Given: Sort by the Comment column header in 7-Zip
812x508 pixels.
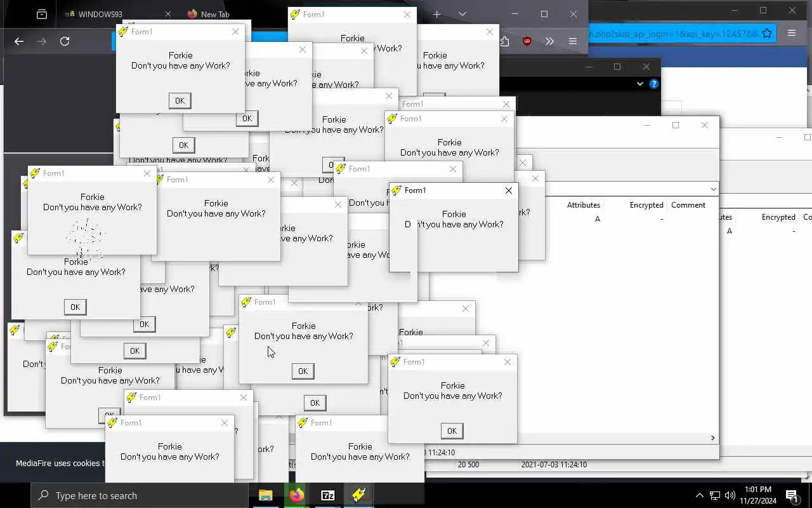Looking at the screenshot, I should (688, 205).
